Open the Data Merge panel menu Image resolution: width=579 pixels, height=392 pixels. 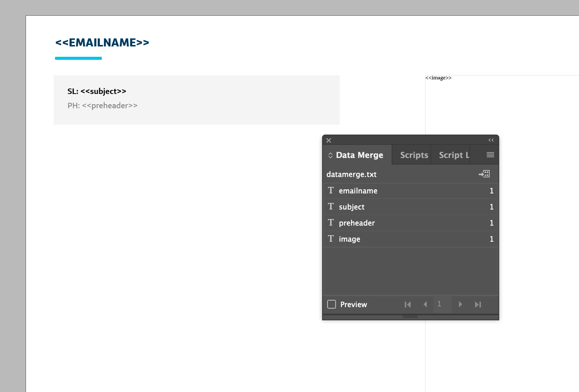pos(490,155)
